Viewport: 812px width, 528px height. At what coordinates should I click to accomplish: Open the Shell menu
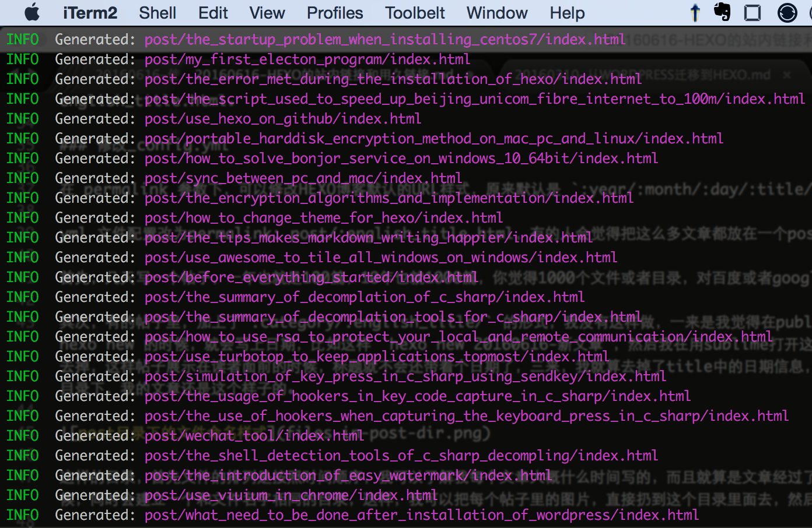point(157,13)
